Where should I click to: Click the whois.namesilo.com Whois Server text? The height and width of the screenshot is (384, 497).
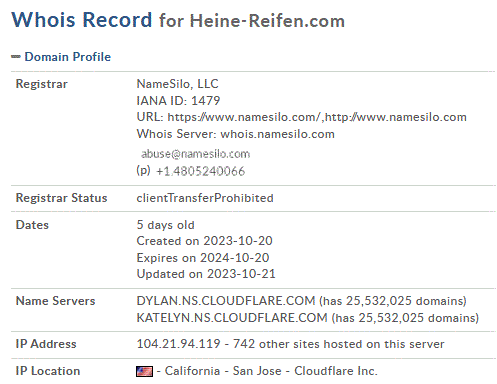click(x=277, y=134)
